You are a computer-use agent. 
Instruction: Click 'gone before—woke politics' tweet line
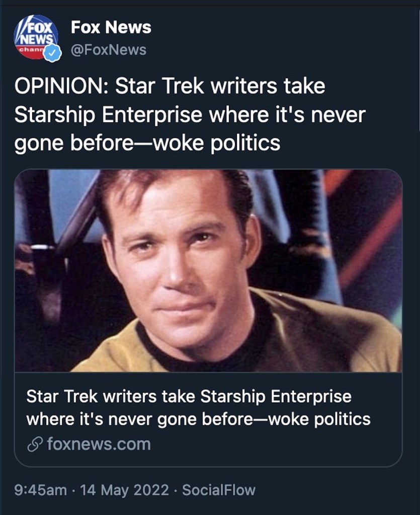pyautogui.click(x=147, y=143)
